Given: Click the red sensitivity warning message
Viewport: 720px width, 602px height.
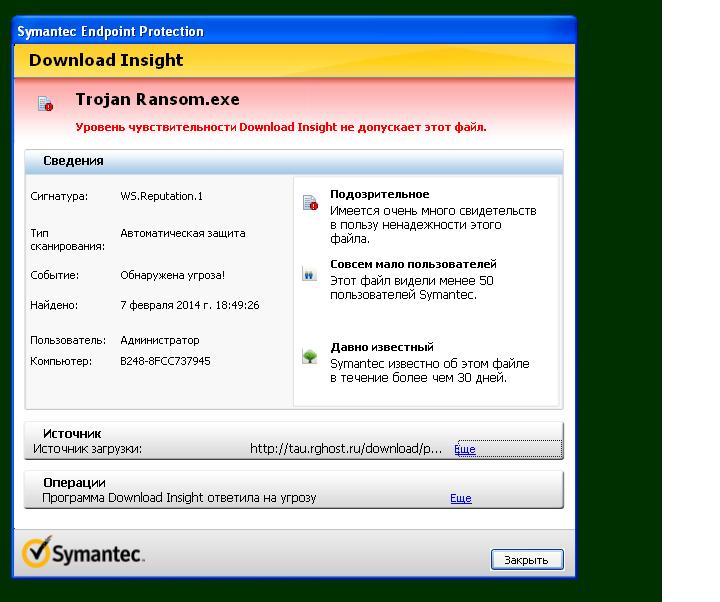Looking at the screenshot, I should pos(281,128).
